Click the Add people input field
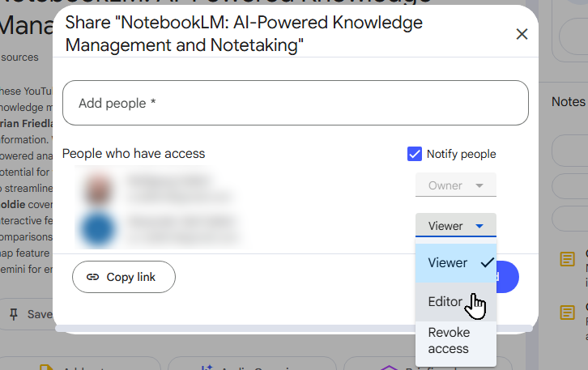The width and height of the screenshot is (588, 370). click(x=296, y=103)
